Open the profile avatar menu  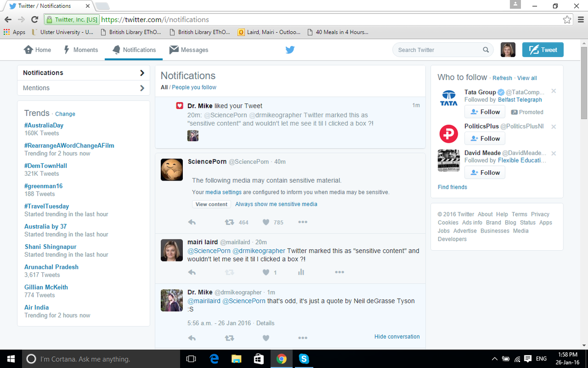[508, 50]
